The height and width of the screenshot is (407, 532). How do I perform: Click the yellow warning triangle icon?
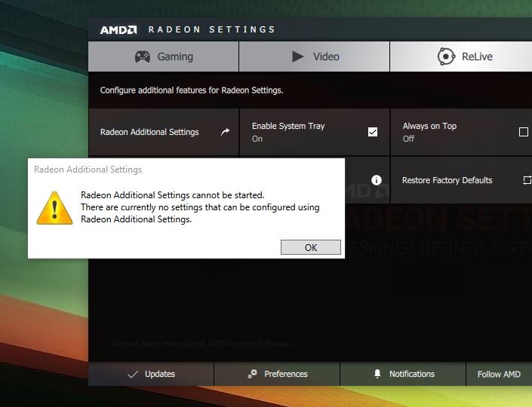pos(54,208)
